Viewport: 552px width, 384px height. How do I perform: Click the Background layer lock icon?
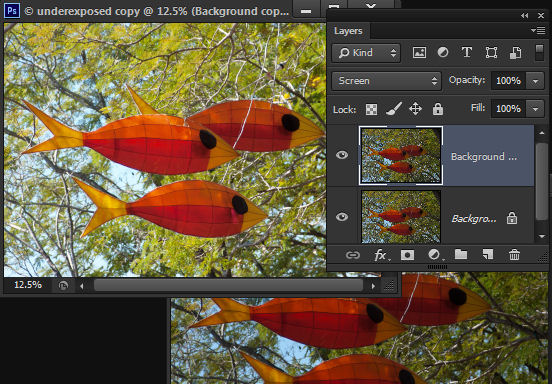(512, 218)
